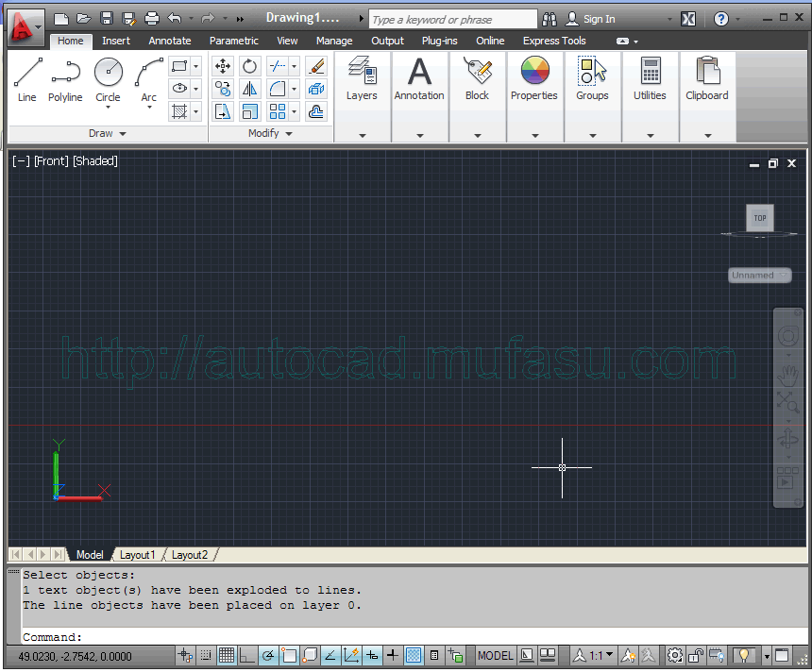The width and height of the screenshot is (812, 672).
Task: Expand the Draw panel
Action: point(108,134)
